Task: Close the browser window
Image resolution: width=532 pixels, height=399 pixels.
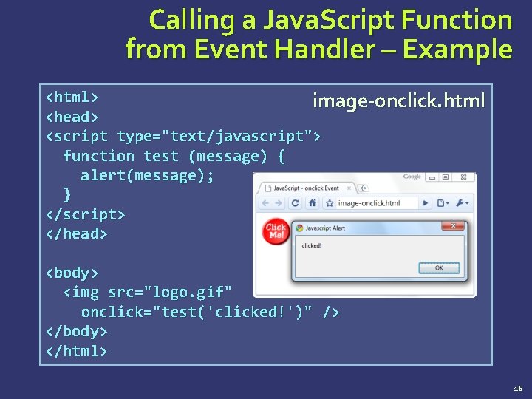Action: point(463,177)
